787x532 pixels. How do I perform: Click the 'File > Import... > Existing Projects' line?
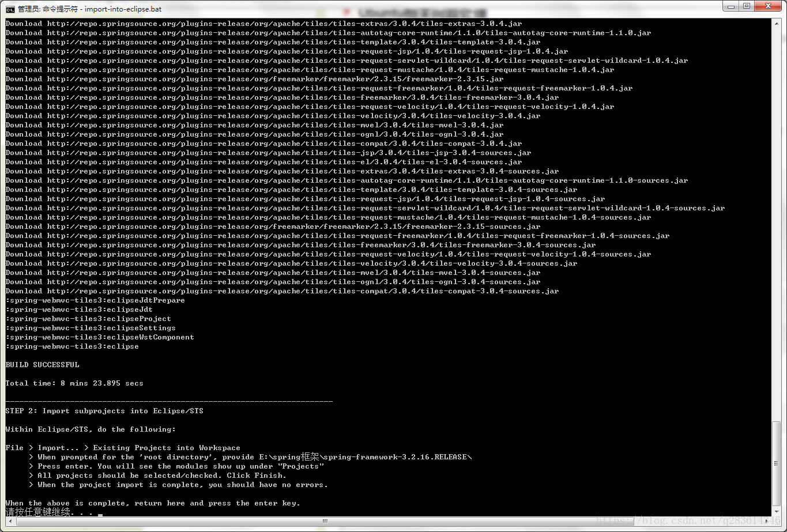click(x=123, y=448)
